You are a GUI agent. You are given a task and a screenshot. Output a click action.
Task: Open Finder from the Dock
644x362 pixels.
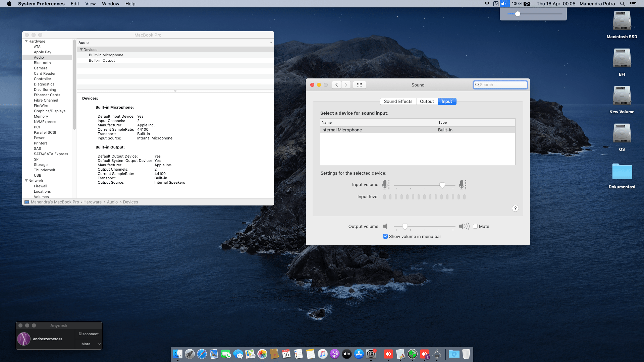[x=178, y=354]
